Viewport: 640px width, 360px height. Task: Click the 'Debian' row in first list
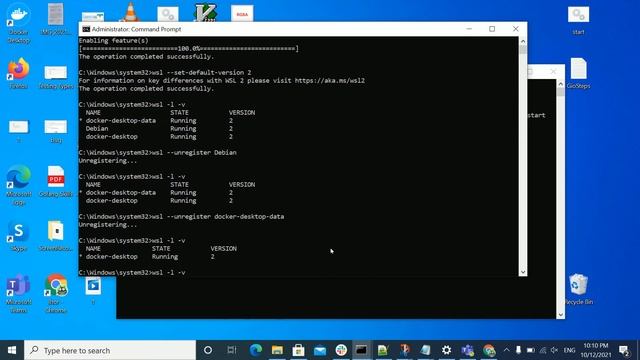coord(159,129)
